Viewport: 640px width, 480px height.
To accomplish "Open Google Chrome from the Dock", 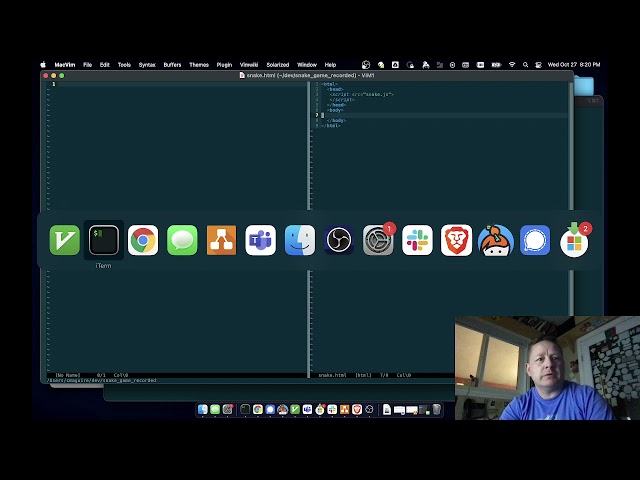I will click(258, 409).
